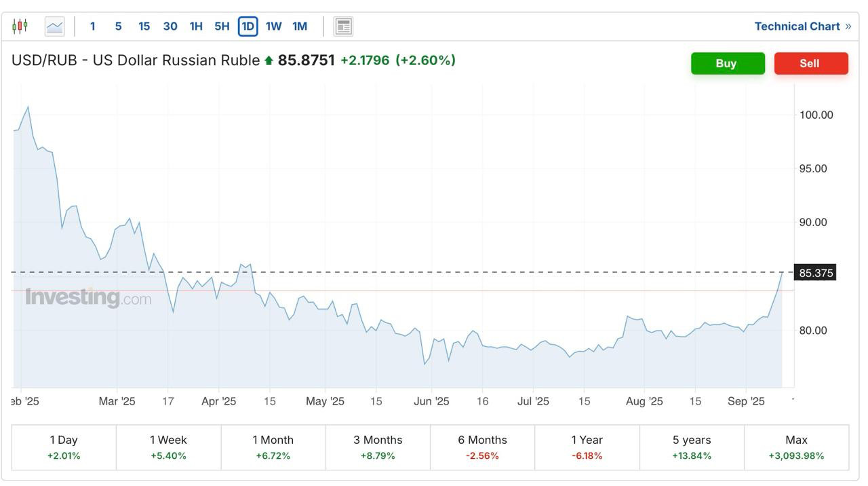Click the 95.00 y-axis label

click(x=813, y=168)
